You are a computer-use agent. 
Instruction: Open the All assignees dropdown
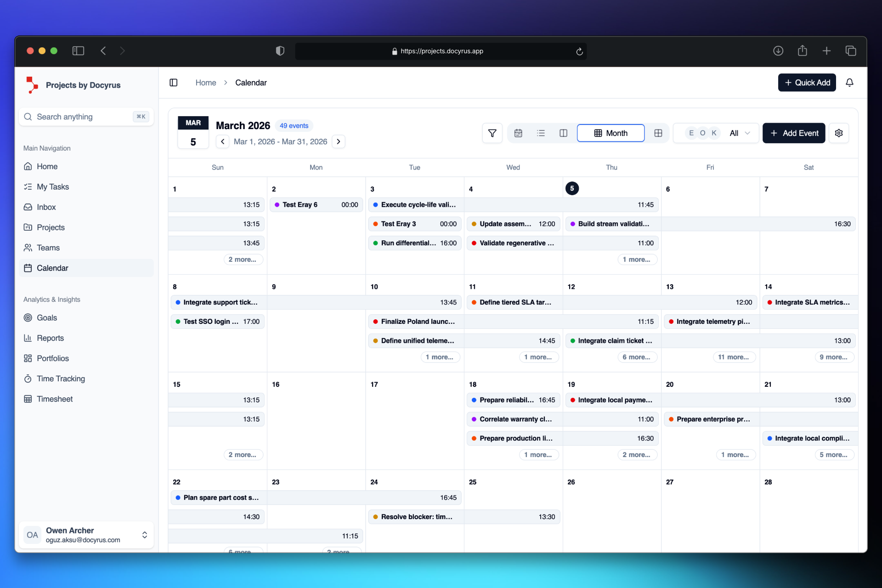[739, 133]
